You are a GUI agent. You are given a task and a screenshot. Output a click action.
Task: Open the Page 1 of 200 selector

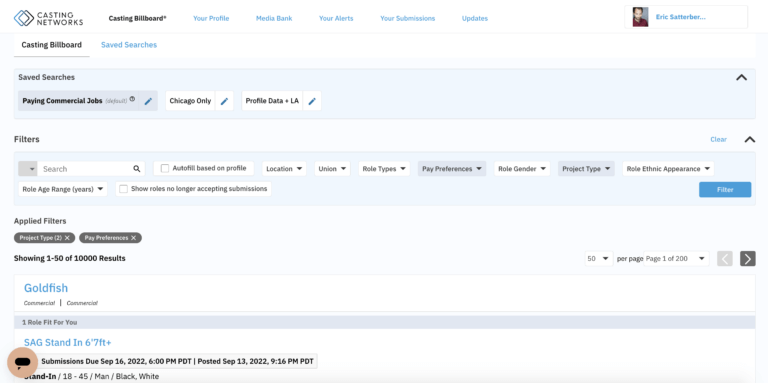click(x=676, y=259)
